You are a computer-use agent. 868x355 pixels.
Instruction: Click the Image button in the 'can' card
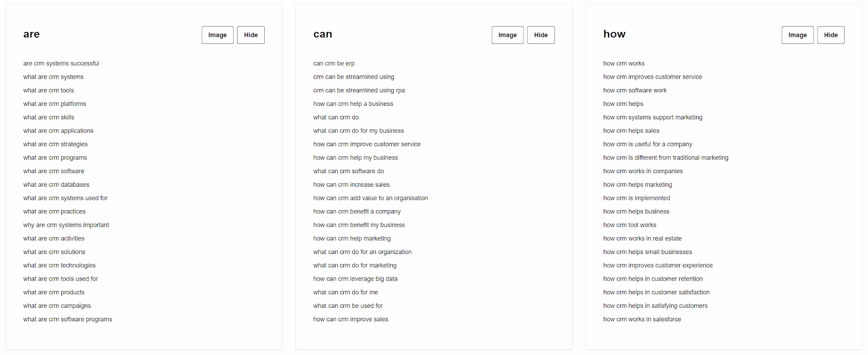(x=508, y=35)
